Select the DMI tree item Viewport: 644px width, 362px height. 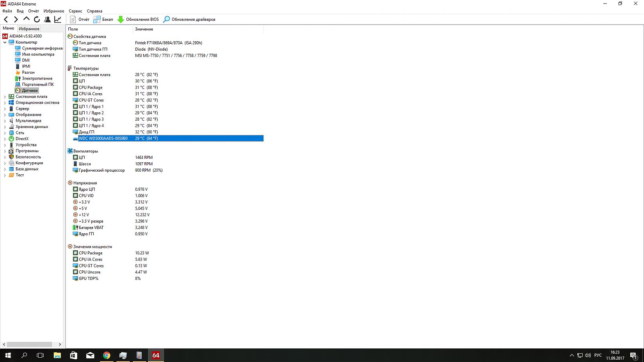tap(22, 60)
